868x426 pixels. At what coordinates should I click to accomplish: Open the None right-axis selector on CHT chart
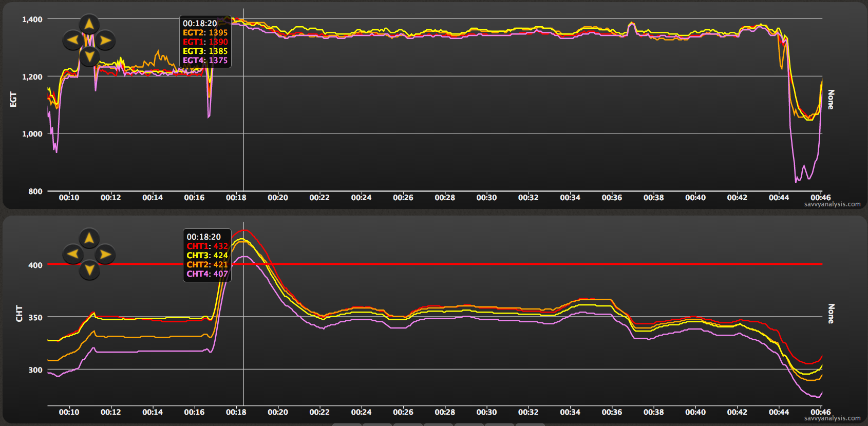pyautogui.click(x=831, y=313)
